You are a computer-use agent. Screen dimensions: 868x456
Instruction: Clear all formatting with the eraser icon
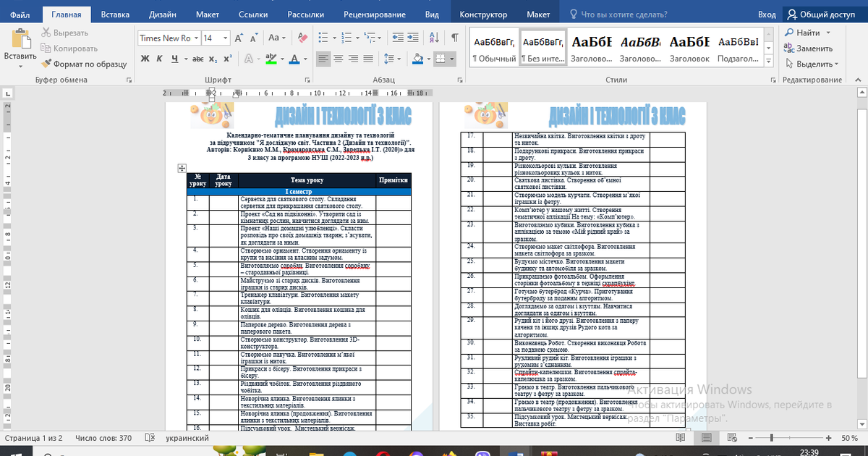(x=301, y=38)
